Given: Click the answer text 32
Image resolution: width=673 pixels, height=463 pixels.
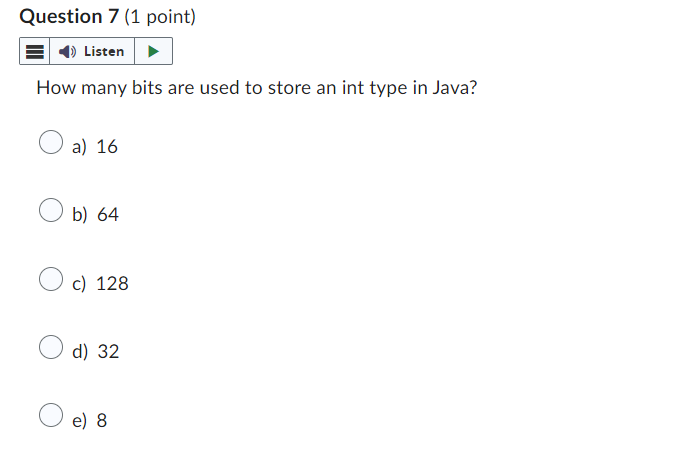Looking at the screenshot, I should click(x=108, y=351).
